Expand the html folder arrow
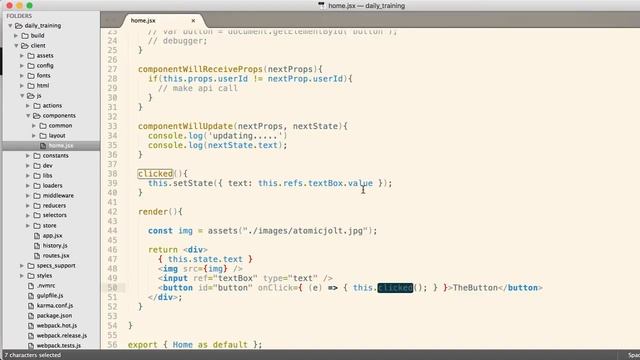The image size is (640, 360). click(22, 86)
